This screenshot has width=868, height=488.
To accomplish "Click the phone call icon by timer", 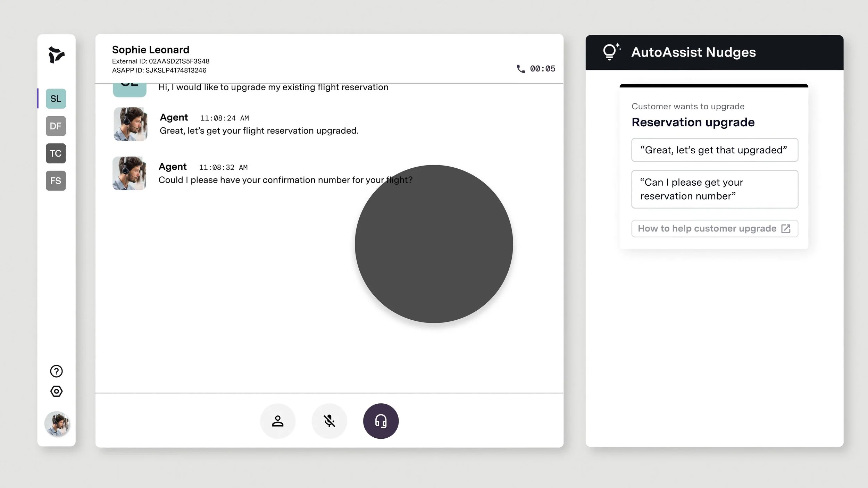I will coord(520,69).
